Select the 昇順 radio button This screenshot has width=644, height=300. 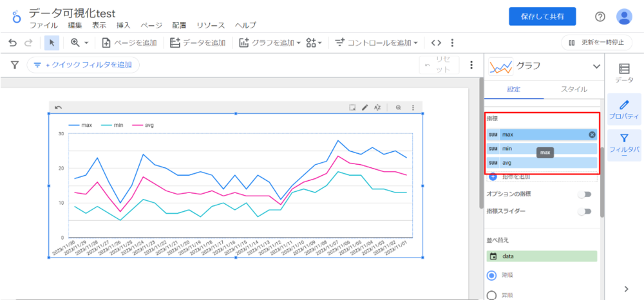pyautogui.click(x=491, y=295)
